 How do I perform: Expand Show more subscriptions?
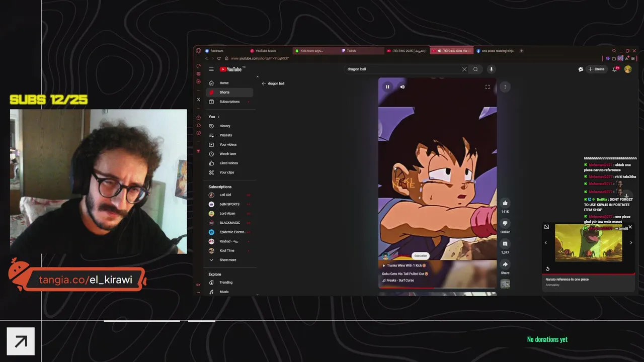tap(229, 260)
